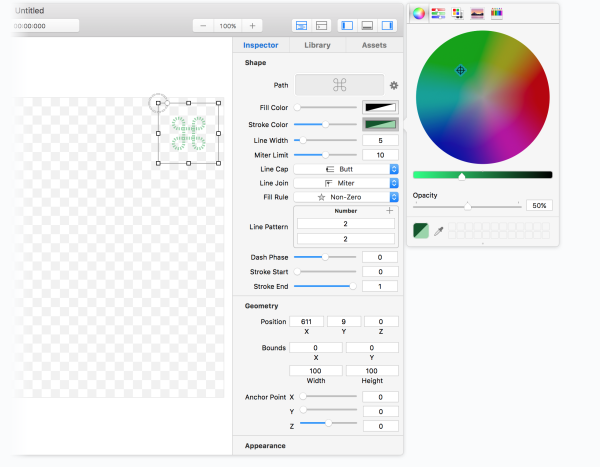The height and width of the screenshot is (467, 600).
Task: Toggle the right inspector panel
Action: (x=388, y=25)
